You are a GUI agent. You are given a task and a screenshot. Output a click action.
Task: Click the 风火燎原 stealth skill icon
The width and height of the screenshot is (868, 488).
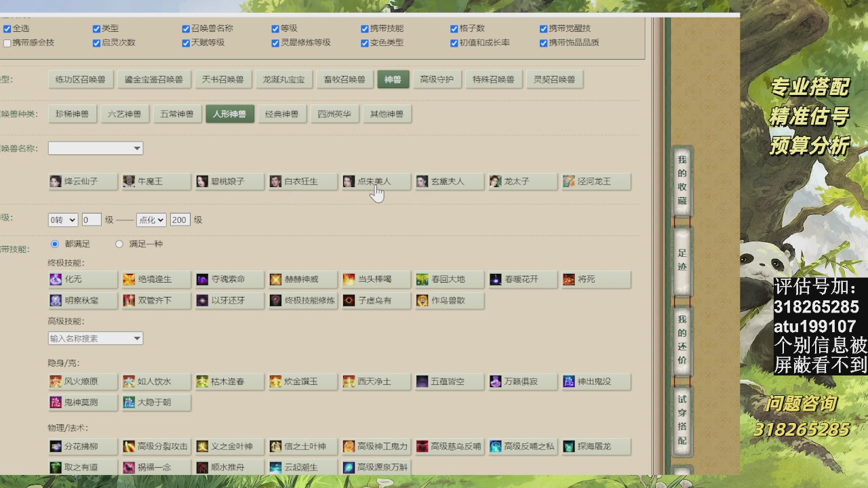pyautogui.click(x=56, y=382)
